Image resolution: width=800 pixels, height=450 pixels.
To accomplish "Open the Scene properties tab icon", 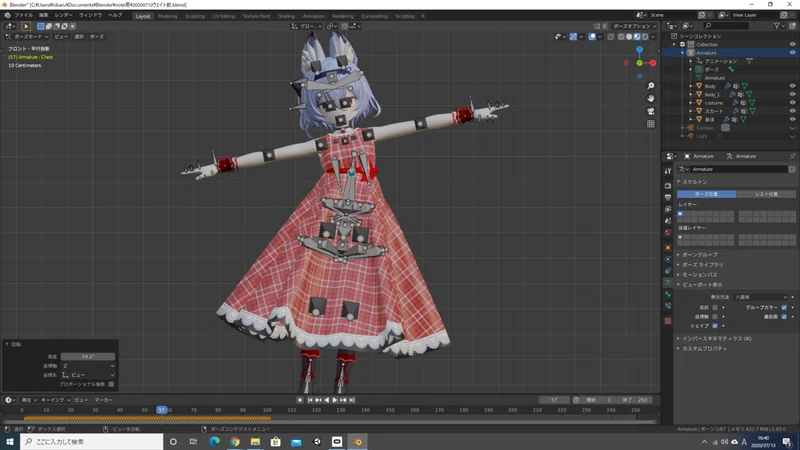I will coord(668,220).
